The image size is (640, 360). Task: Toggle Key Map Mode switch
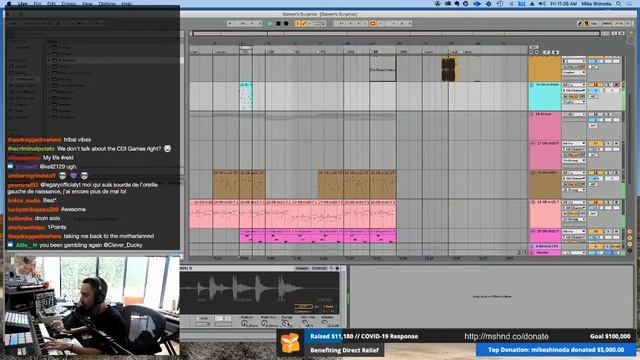(x=594, y=24)
